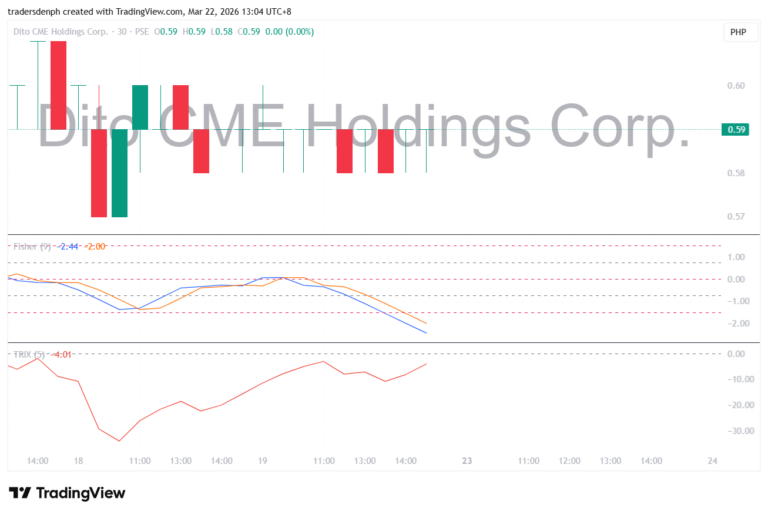Click the date 23 on time axis
Screen dimensions: 768x515
tap(467, 461)
